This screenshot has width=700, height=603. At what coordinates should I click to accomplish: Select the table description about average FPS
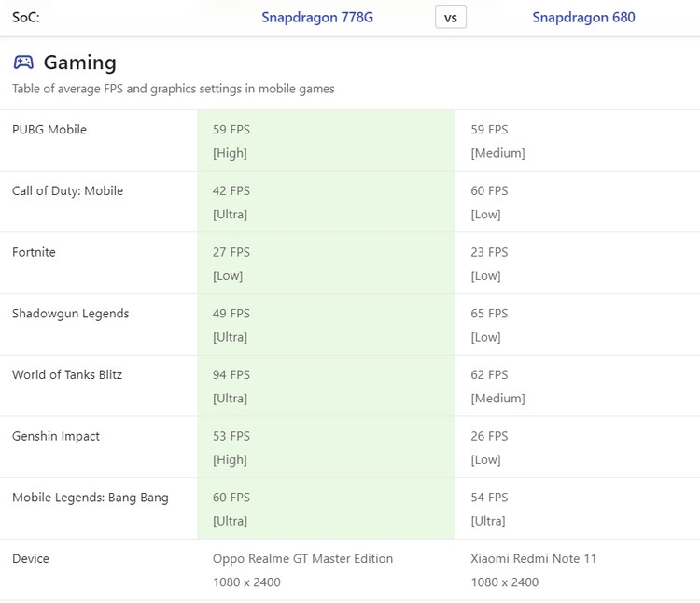tap(174, 89)
